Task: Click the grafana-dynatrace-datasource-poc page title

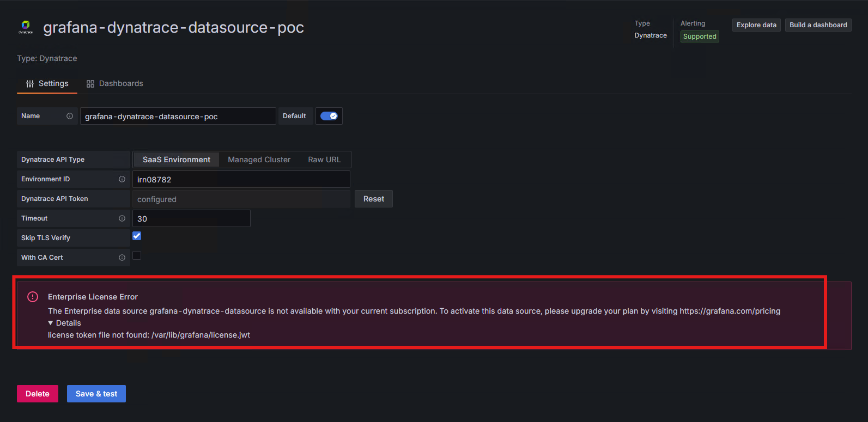Action: tap(173, 27)
